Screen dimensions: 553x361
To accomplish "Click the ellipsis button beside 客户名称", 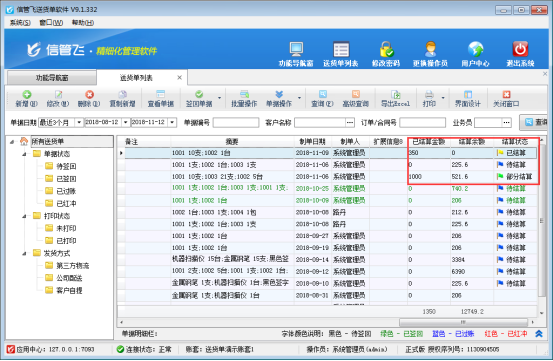I will coord(350,122).
